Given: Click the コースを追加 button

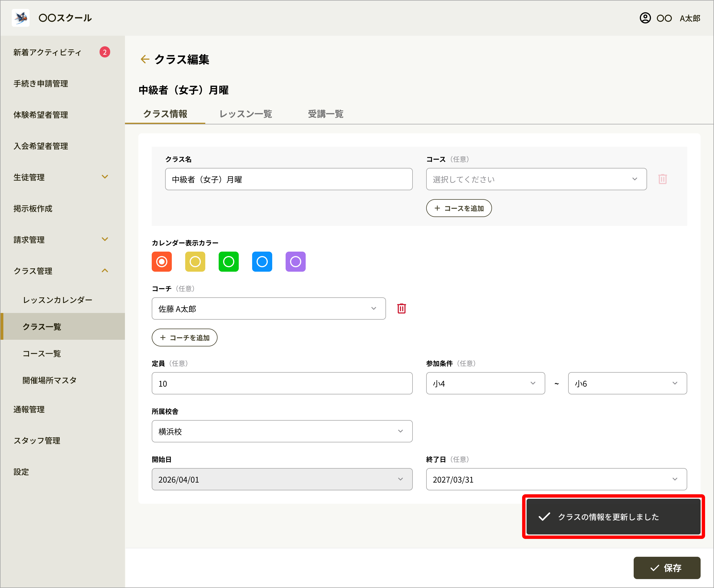Looking at the screenshot, I should coord(459,208).
